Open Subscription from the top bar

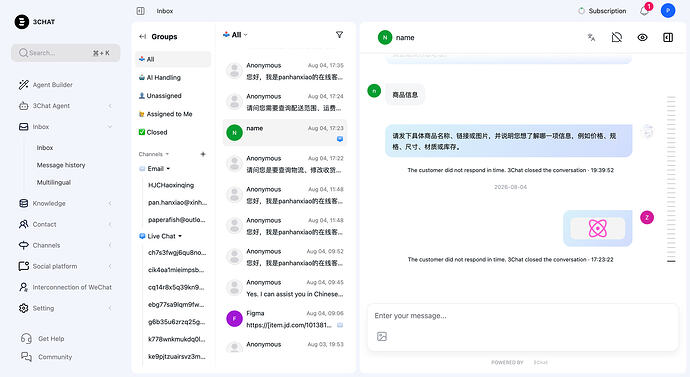coord(602,11)
